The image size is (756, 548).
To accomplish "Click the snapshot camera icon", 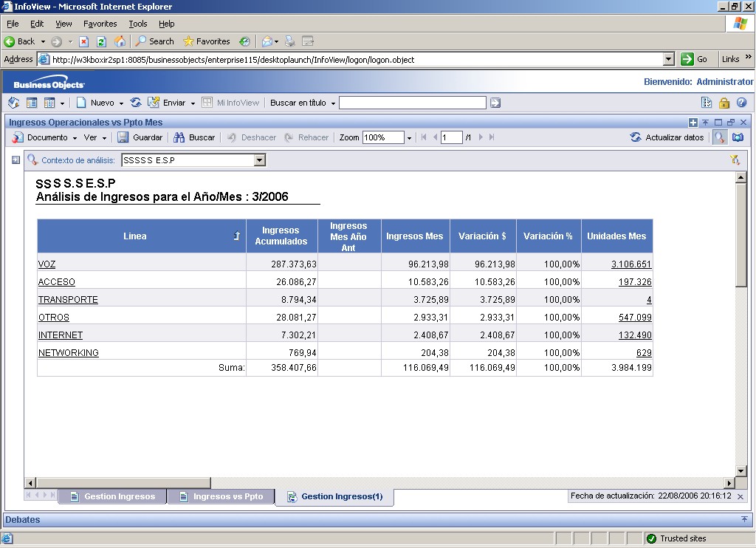I will 738,137.
